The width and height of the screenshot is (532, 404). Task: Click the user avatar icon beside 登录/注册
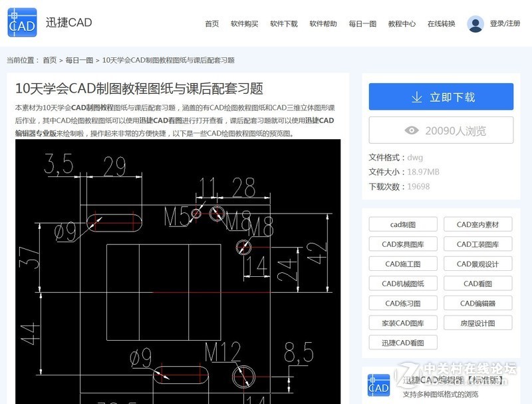pos(475,24)
